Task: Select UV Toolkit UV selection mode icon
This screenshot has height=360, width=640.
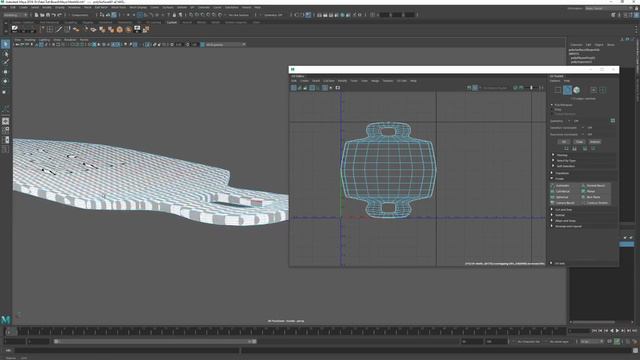Action: pos(593,90)
